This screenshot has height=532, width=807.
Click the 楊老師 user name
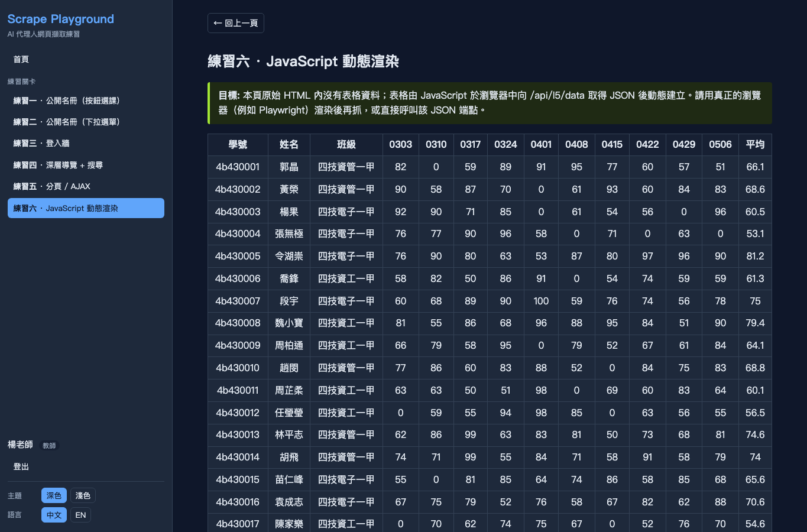pos(20,445)
